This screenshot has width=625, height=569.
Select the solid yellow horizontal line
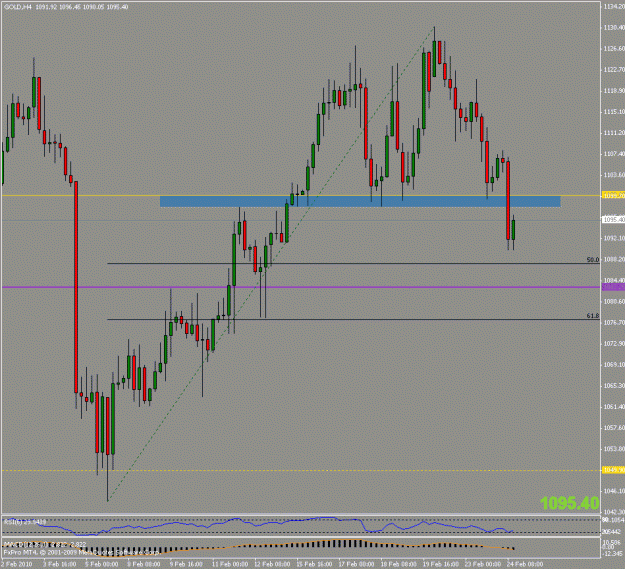pos(301,195)
